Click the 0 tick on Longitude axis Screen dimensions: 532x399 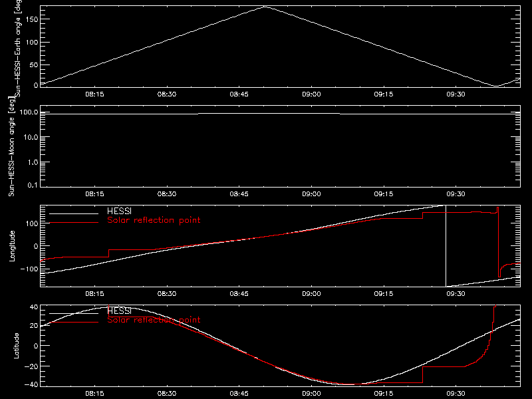(37, 246)
